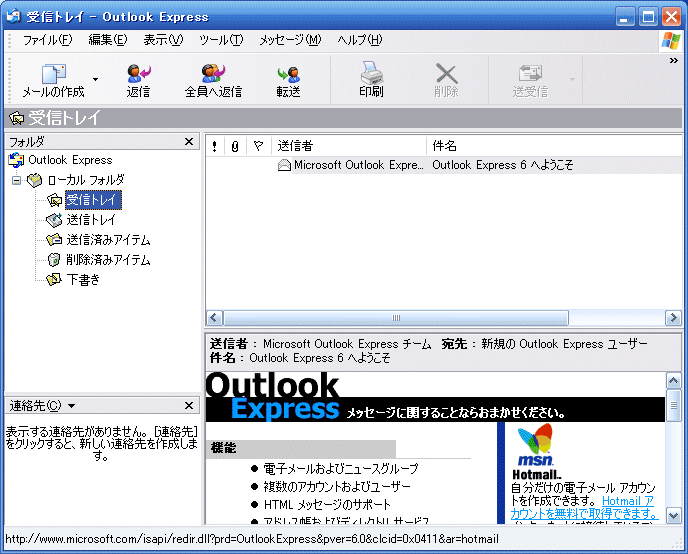Image resolution: width=688 pixels, height=554 pixels.
Task: Click the 全員へ返信 (Reply All) icon
Action: pos(213,73)
